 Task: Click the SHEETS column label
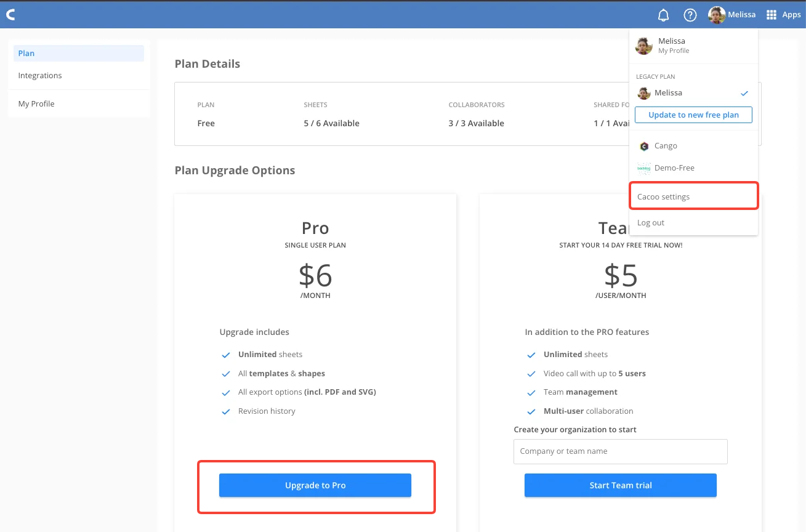(x=316, y=105)
